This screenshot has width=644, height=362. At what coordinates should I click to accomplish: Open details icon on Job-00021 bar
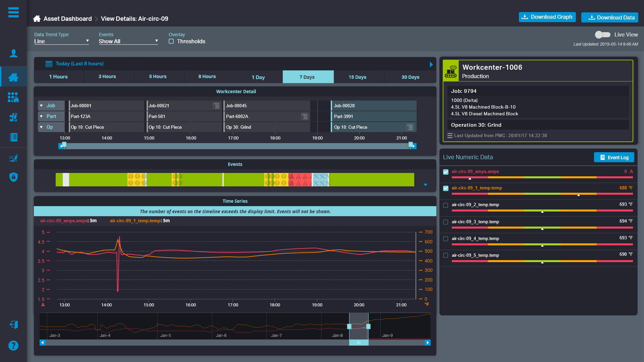tap(217, 106)
